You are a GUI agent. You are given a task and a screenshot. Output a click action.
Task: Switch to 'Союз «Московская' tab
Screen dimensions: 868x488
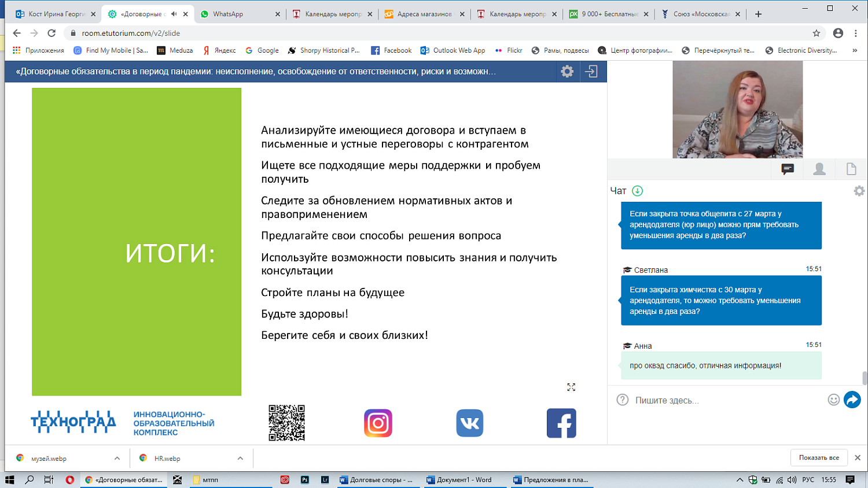(x=701, y=14)
